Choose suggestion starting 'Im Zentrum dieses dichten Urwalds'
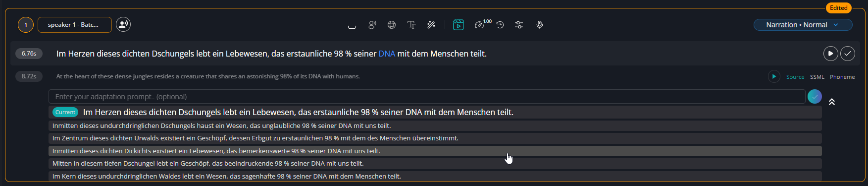Viewport: 868px width, 186px height. click(x=435, y=138)
